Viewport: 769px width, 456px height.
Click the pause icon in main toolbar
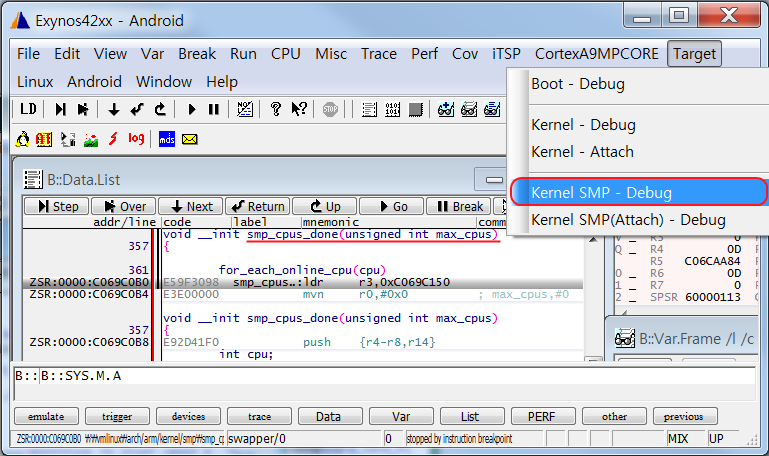pos(213,109)
